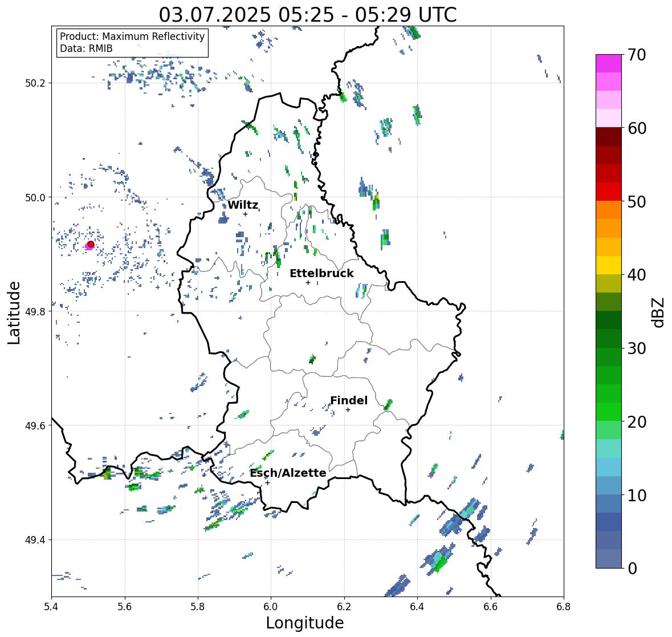
Task: Click the 49.4 latitude tick label
Action: tap(35, 540)
